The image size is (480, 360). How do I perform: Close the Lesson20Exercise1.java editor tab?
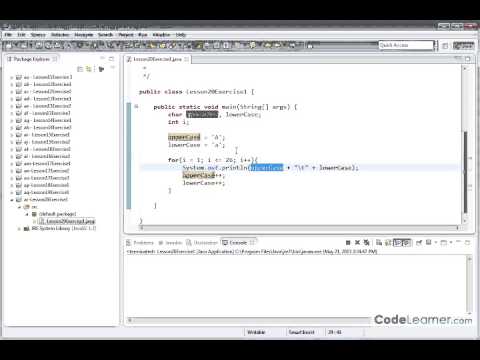pos(187,59)
